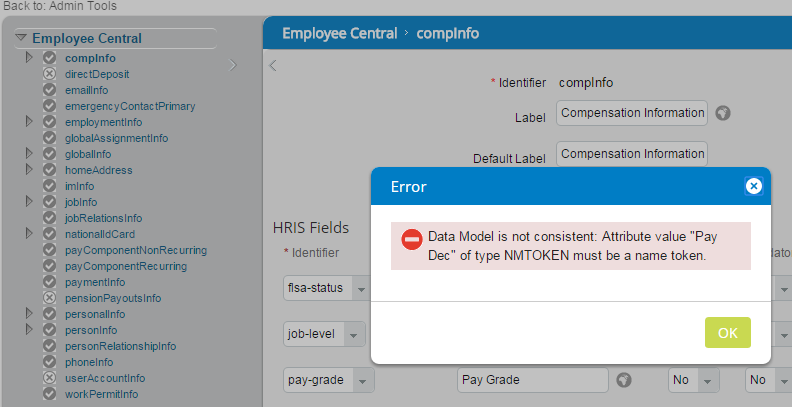
Task: Expand the globalInfo tree node
Action: pos(29,154)
